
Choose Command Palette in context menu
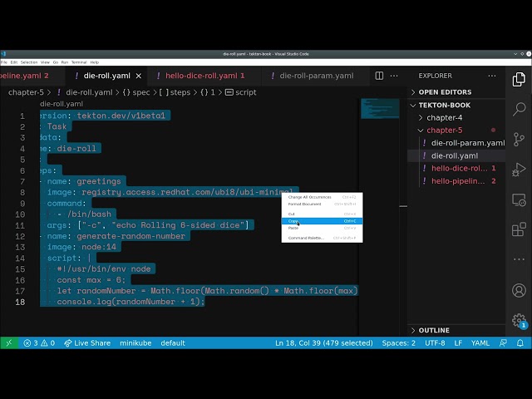322,238
